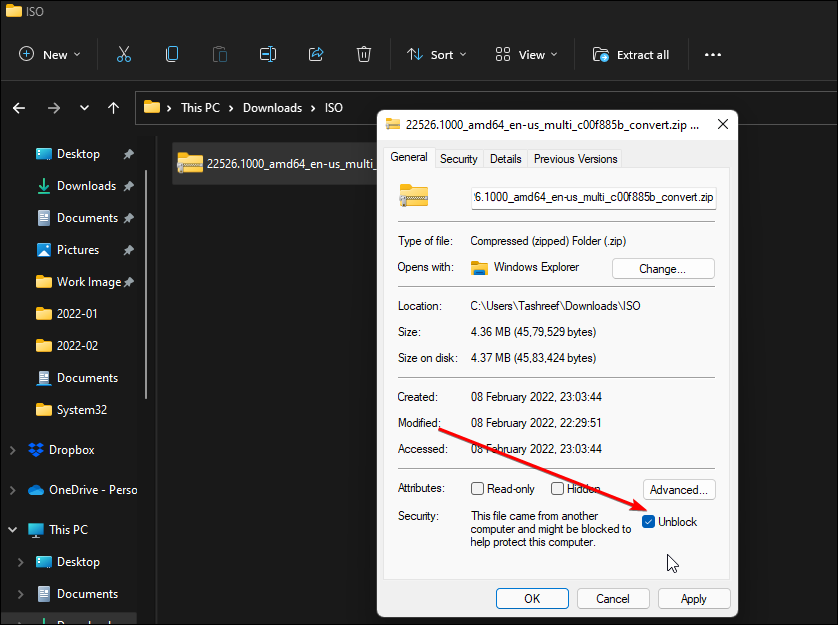The width and height of the screenshot is (838, 625).
Task: Toggle the Hidden attribute checkbox
Action: pyautogui.click(x=557, y=489)
